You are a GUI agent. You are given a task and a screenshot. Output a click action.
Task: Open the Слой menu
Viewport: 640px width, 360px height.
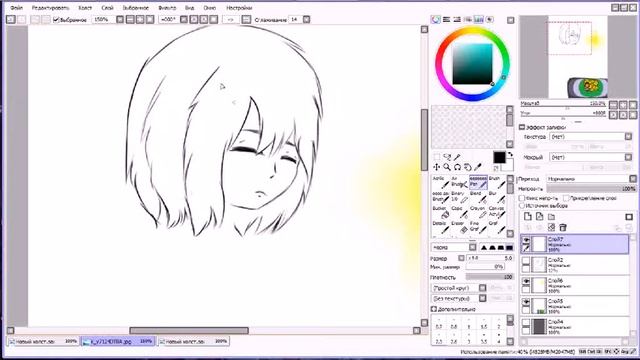tap(107, 8)
